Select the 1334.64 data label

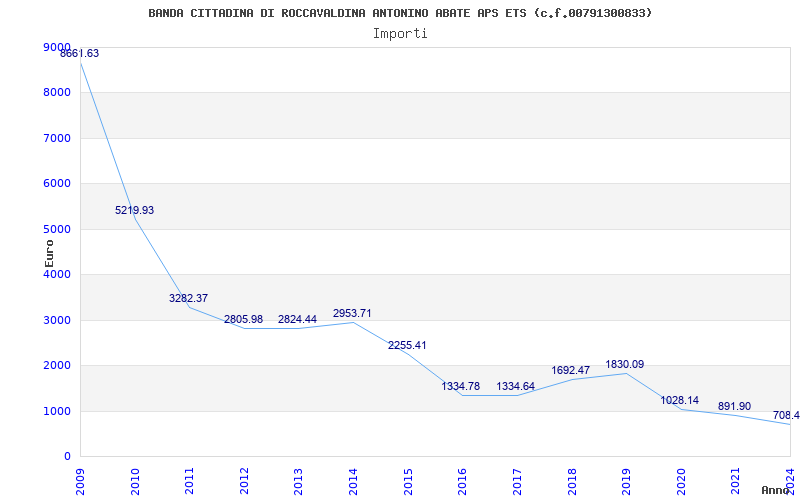[516, 386]
